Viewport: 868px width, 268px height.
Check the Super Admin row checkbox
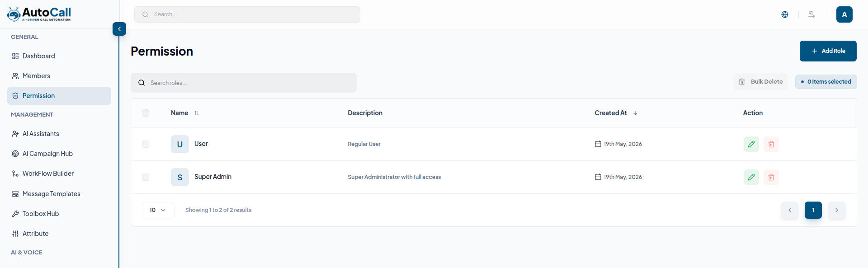[146, 177]
